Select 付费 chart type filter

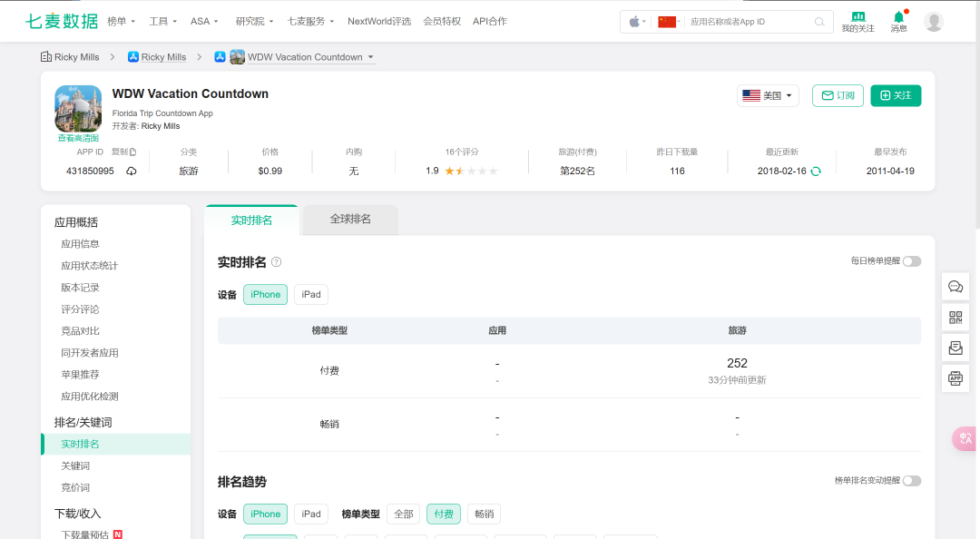[444, 514]
